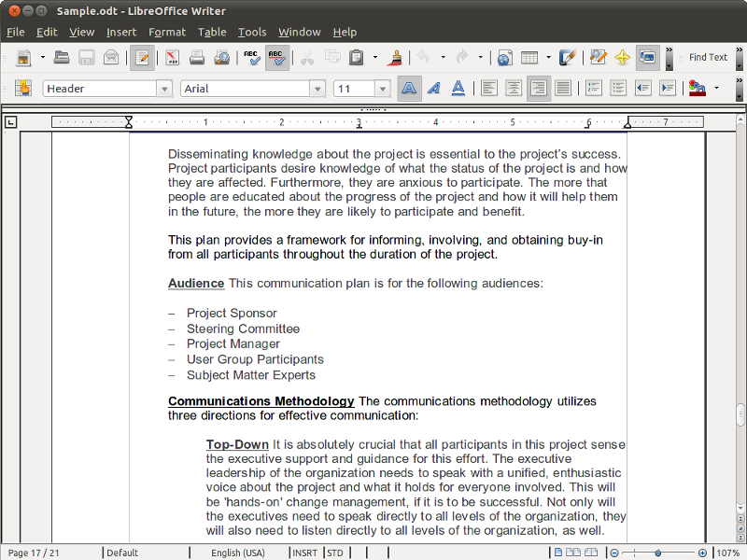
Task: Open the Arial font name dropdown
Action: click(316, 88)
